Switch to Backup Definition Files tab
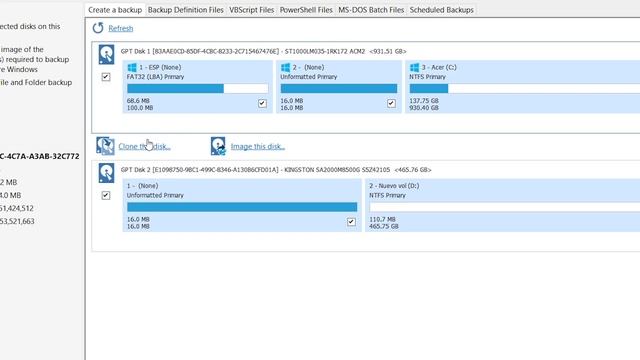640x360 pixels. coord(186,10)
